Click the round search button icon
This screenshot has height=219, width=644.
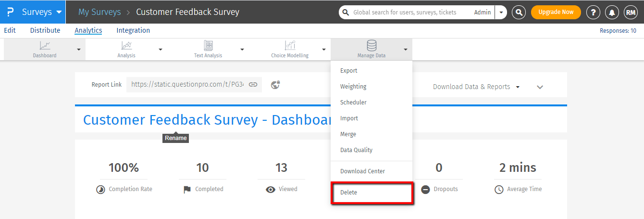pyautogui.click(x=519, y=13)
